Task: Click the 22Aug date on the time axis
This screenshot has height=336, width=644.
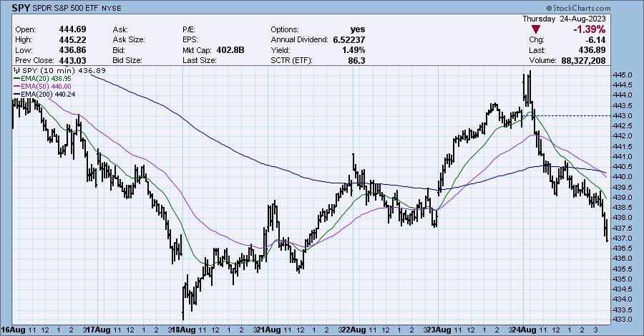Action: 354,330
